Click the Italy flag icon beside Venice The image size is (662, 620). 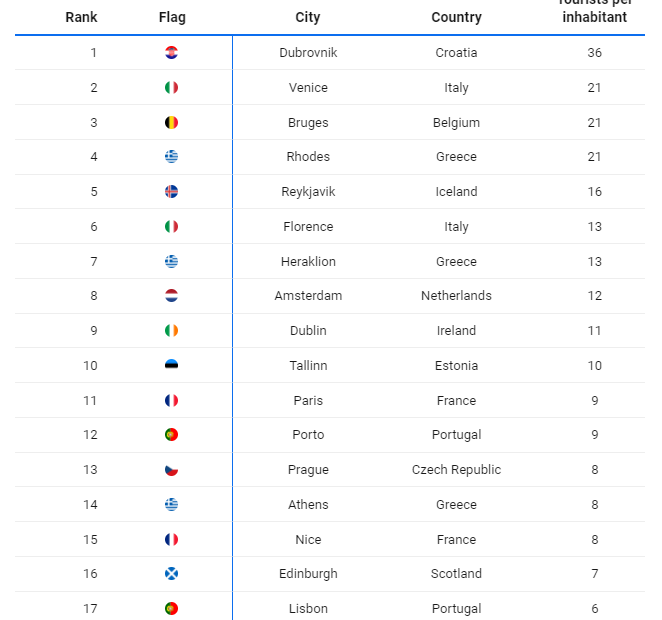click(172, 88)
